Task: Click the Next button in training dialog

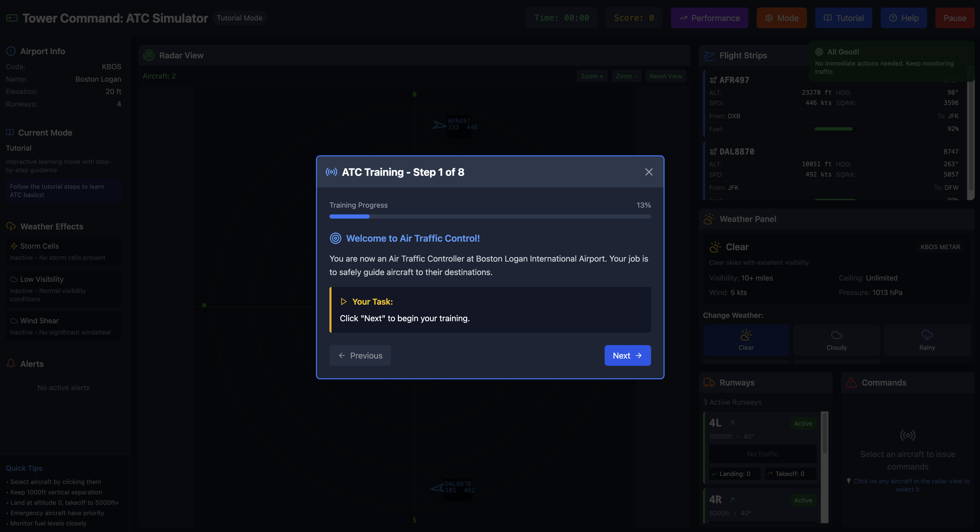Action: pos(627,355)
